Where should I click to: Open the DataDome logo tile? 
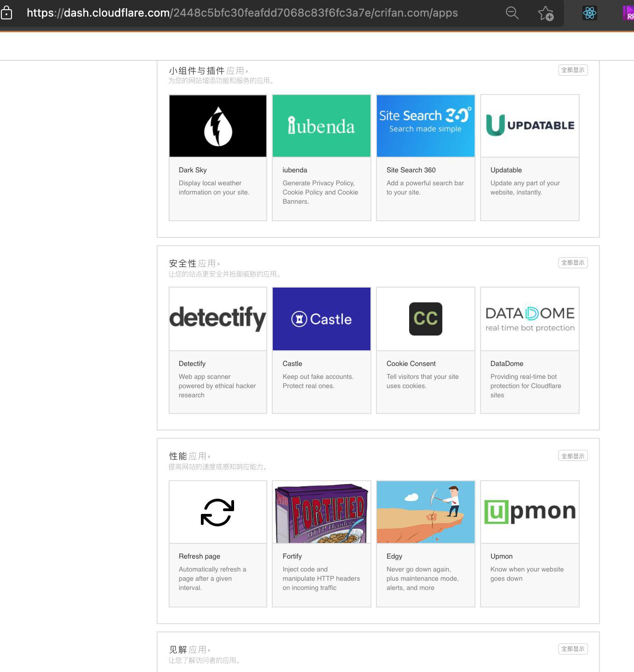tap(530, 319)
